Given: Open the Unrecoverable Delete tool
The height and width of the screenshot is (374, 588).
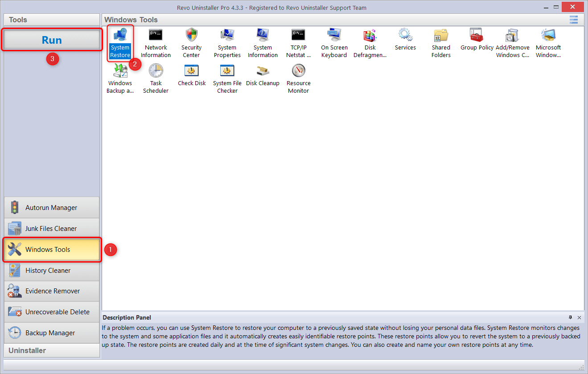Looking at the screenshot, I should 52,312.
